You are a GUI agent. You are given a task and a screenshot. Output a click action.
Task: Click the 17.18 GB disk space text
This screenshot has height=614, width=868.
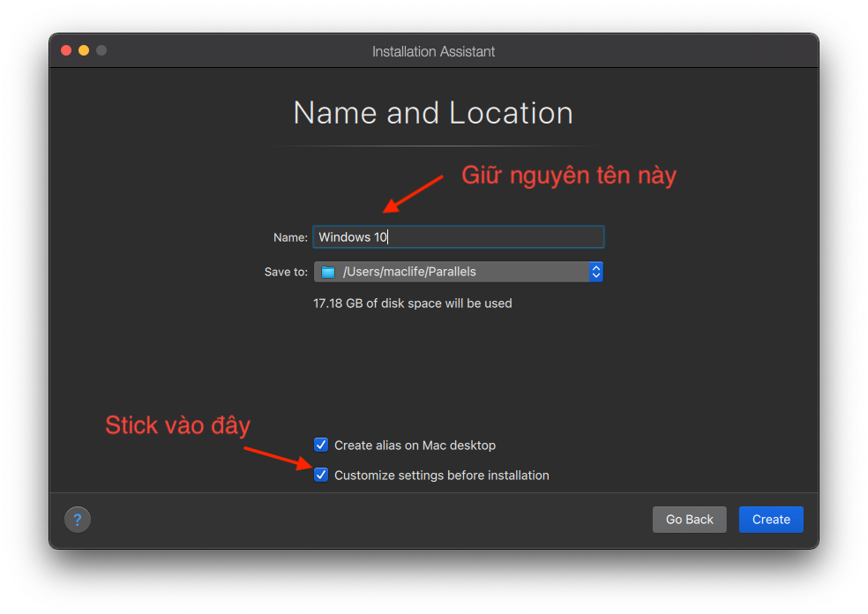click(412, 303)
